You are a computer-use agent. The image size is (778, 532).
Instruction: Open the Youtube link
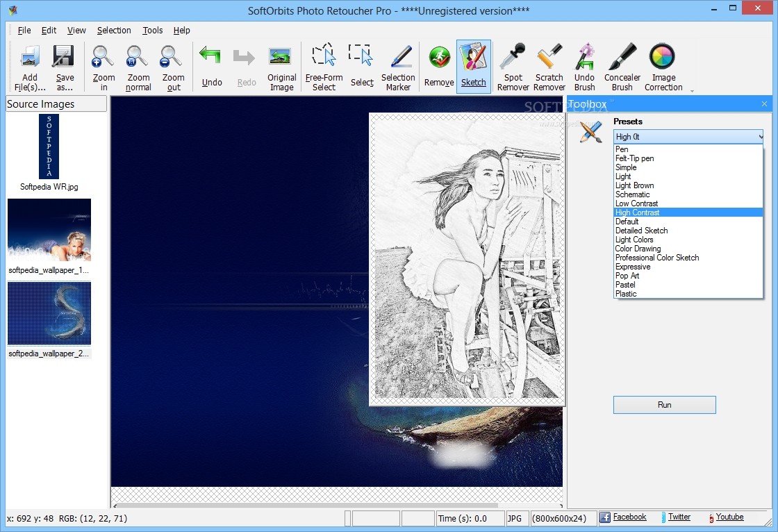pos(729,517)
